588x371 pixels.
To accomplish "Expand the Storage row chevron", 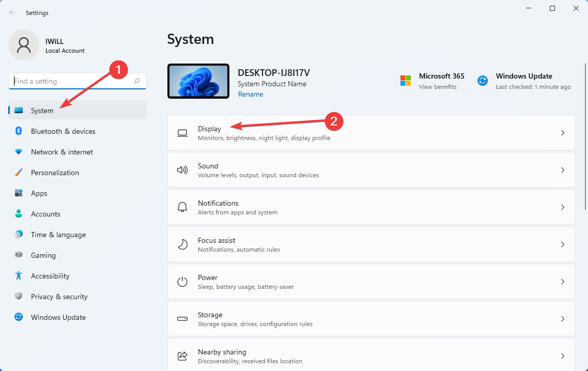I will tap(563, 318).
